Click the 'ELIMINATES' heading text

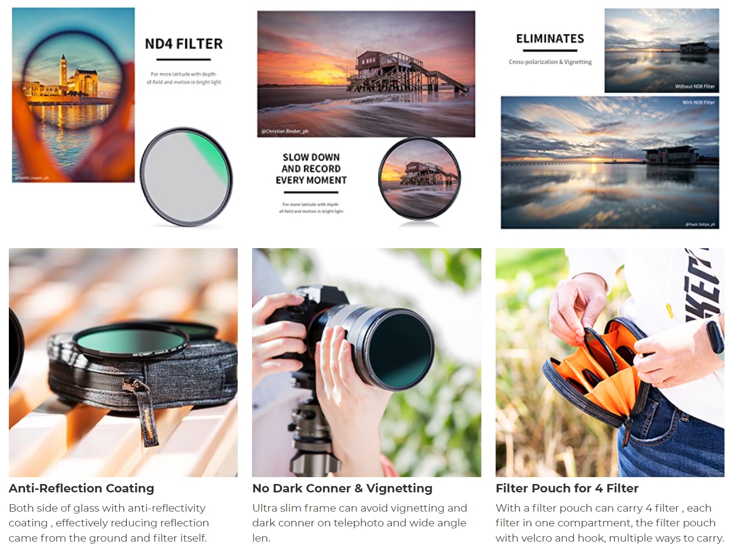(550, 38)
